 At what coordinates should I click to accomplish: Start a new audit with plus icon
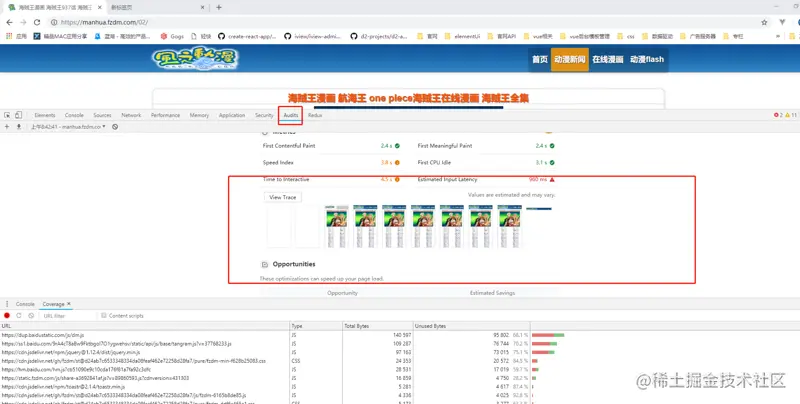point(7,127)
